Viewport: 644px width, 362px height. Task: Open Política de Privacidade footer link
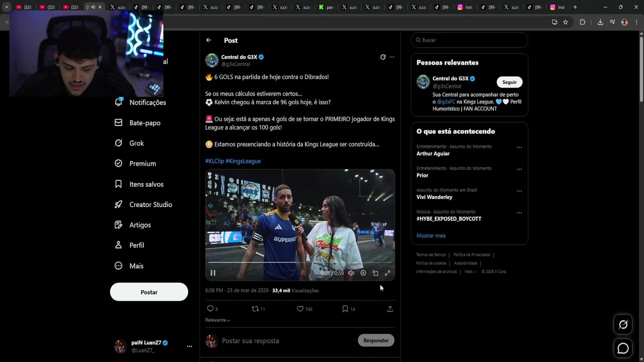coord(471,255)
